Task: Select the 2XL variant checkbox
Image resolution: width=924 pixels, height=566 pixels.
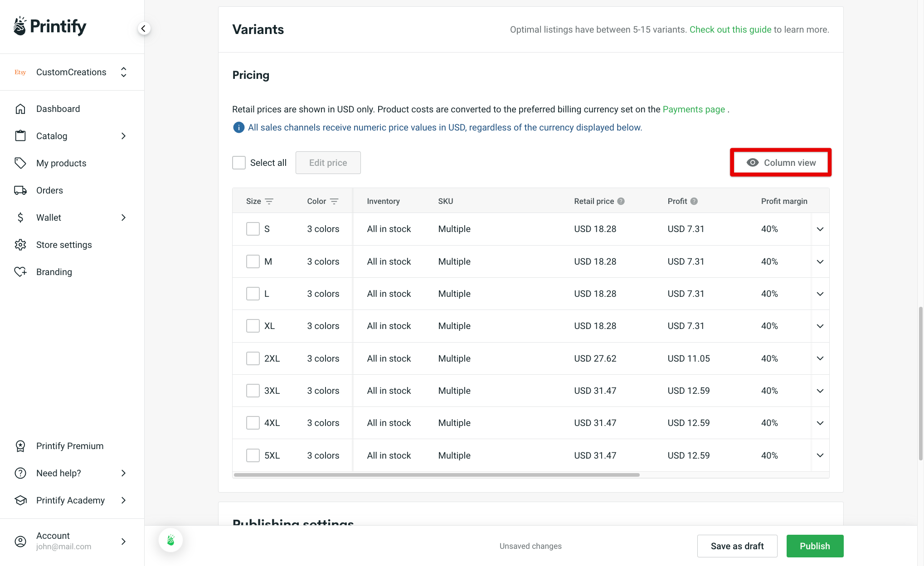Action: 253,358
